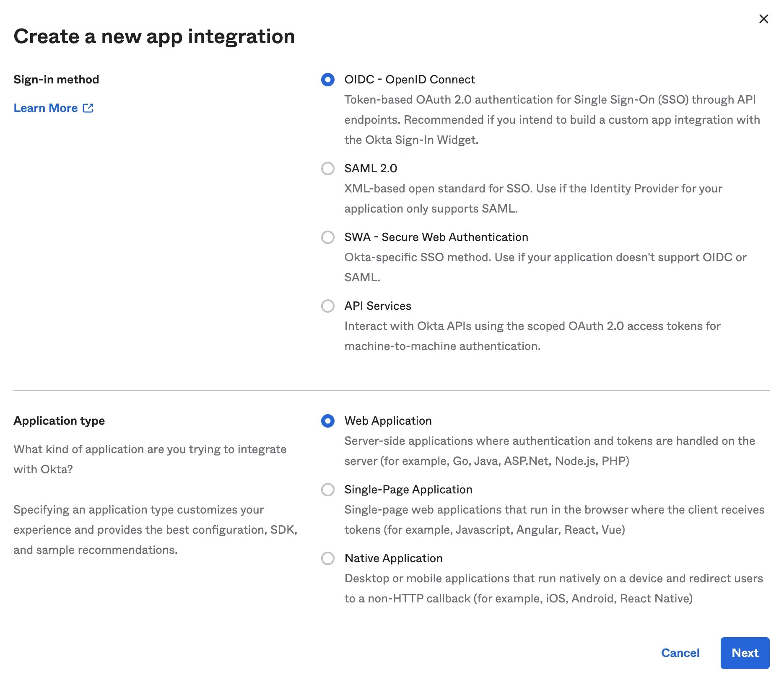This screenshot has height=685, width=784.
Task: Click the Create a new app integration title
Action: (x=154, y=36)
